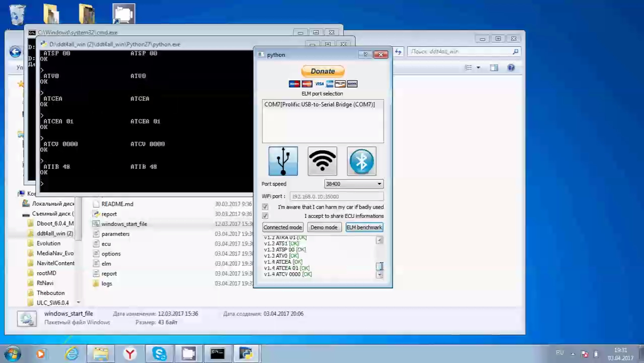The image size is (644, 363).
Task: Uncheck 'I accept to share ECU informations'
Action: coord(265,216)
